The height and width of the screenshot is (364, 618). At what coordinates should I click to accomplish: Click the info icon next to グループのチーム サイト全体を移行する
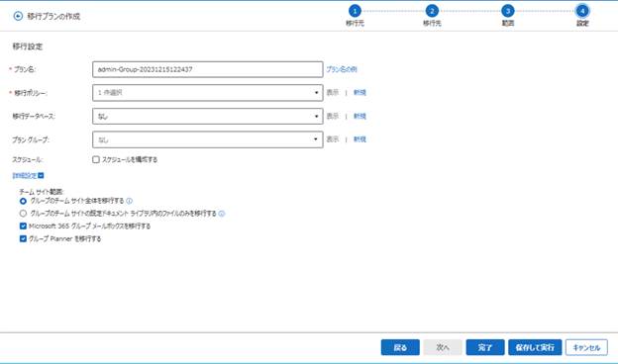[x=130, y=201]
